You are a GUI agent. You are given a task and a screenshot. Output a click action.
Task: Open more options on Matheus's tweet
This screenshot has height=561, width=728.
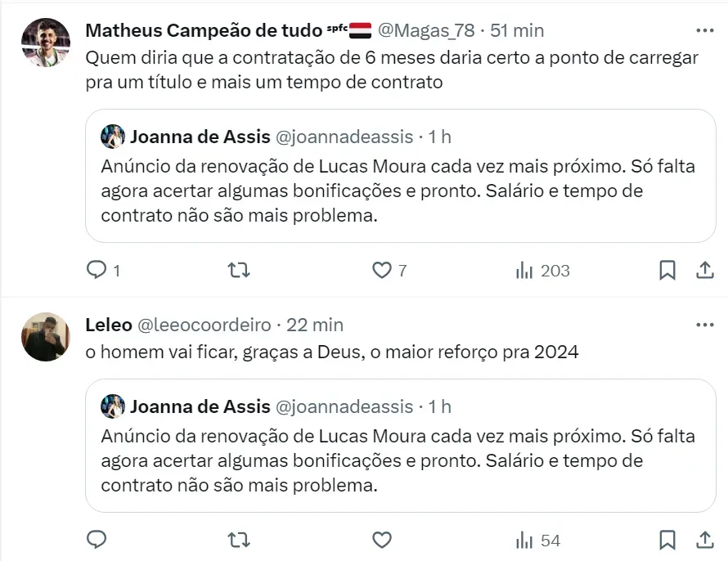pos(704,30)
